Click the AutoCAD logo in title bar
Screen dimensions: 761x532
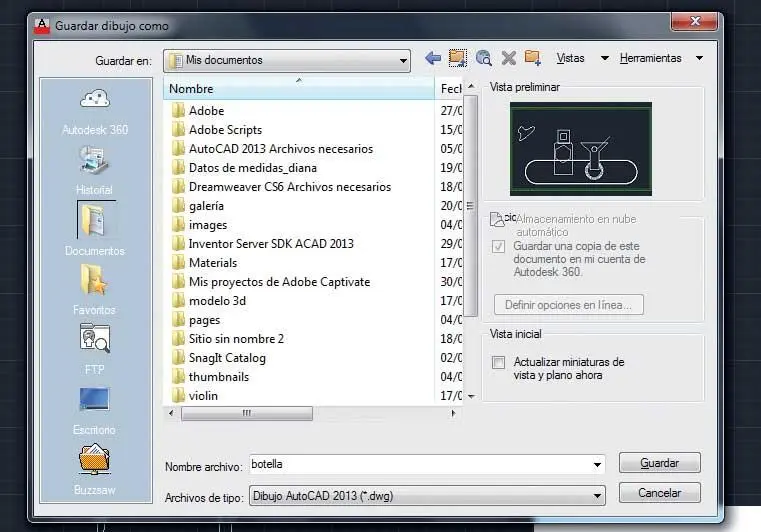pos(42,25)
